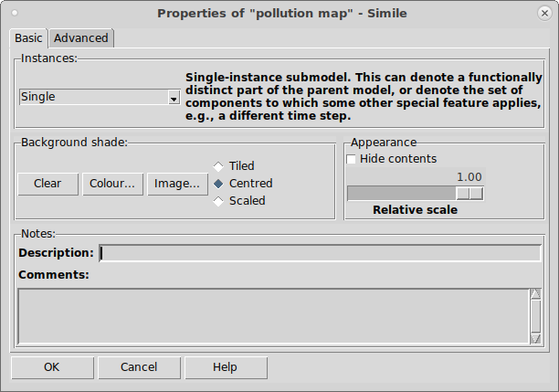Viewport: 559px width, 392px height.
Task: Cancel the properties dialog
Action: click(139, 367)
